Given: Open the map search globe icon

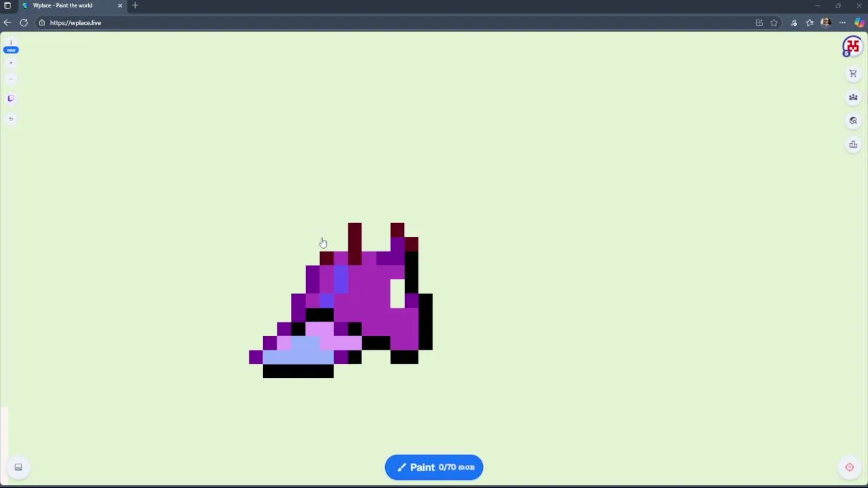Looking at the screenshot, I should tap(853, 121).
